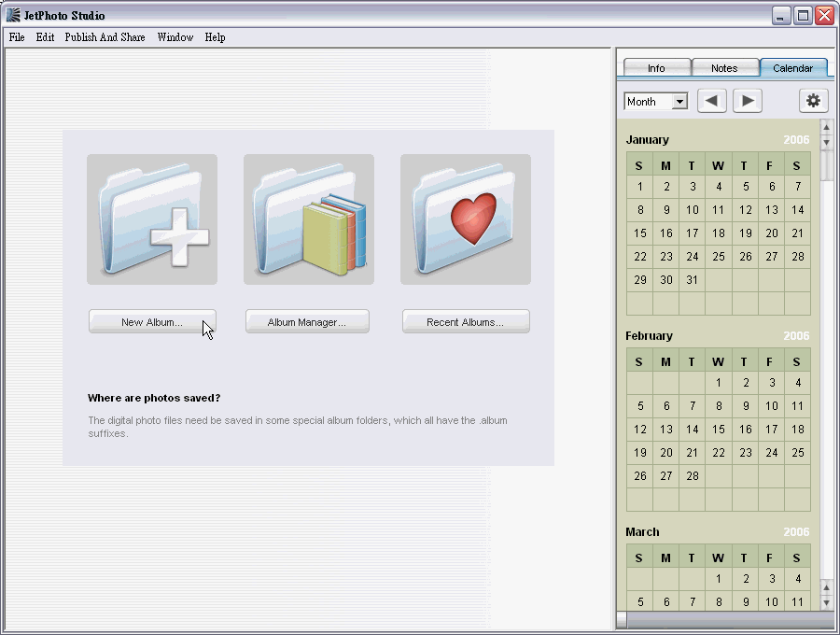Viewport: 840px width, 635px height.
Task: Click 2006 year label beside February
Action: [796, 336]
